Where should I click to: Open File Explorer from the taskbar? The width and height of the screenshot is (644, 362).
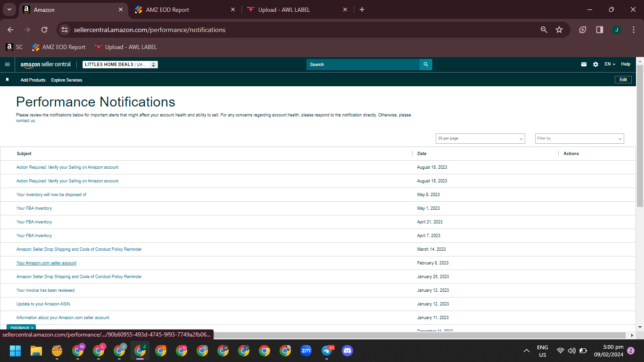click(x=36, y=351)
